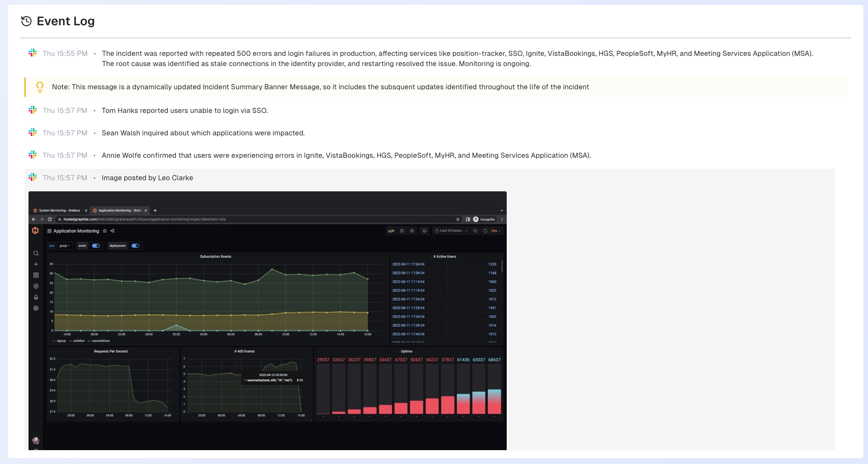This screenshot has width=868, height=464.
Task: Click the refresh dashboard icon
Action: (485, 230)
